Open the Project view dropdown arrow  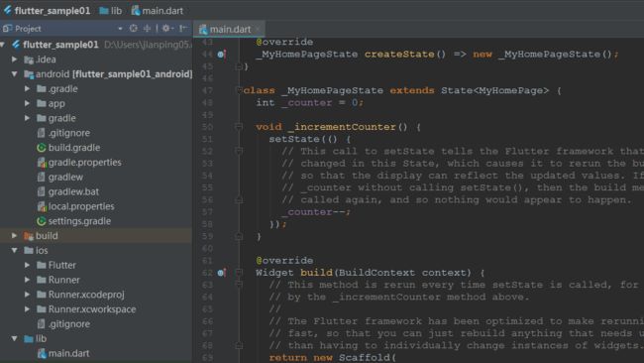click(x=120, y=29)
